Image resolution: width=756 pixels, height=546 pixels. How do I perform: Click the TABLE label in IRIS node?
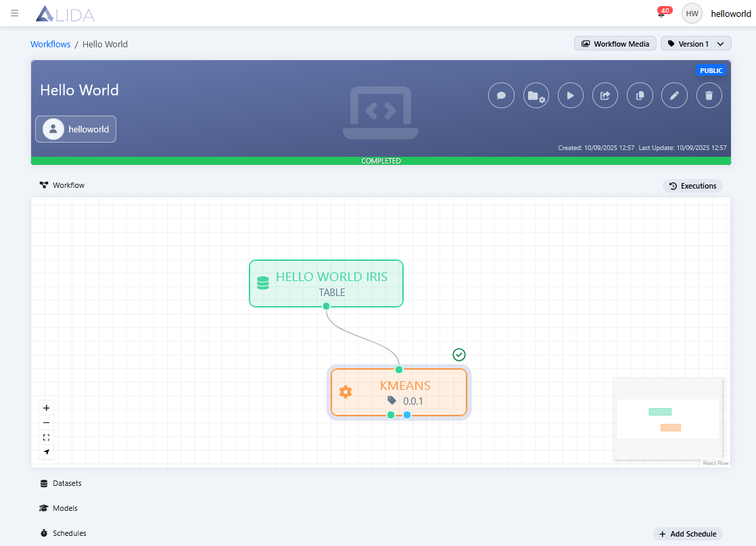[332, 293]
